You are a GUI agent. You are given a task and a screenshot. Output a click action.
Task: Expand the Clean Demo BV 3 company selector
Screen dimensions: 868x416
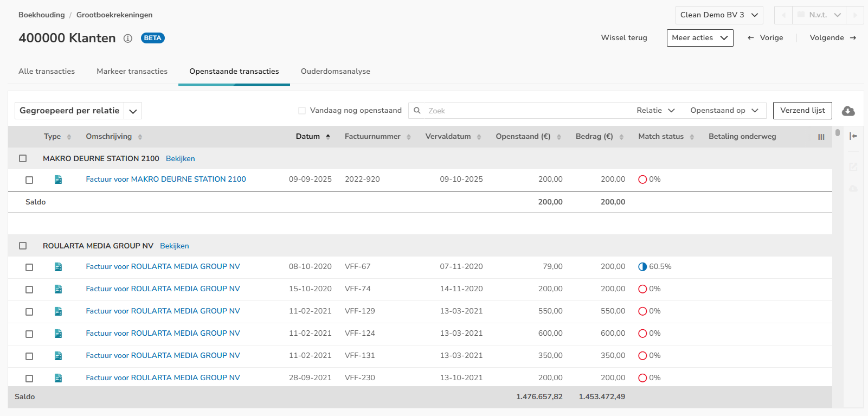719,15
